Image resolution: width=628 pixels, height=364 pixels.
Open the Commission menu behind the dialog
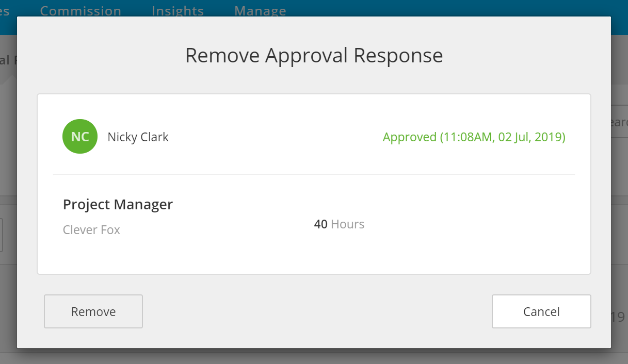80,10
